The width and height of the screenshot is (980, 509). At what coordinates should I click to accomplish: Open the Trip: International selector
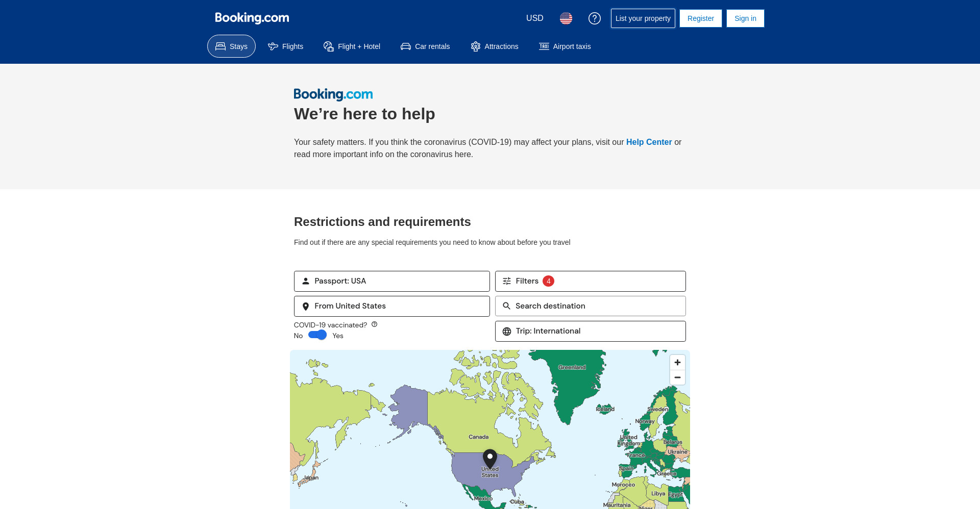pyautogui.click(x=591, y=331)
